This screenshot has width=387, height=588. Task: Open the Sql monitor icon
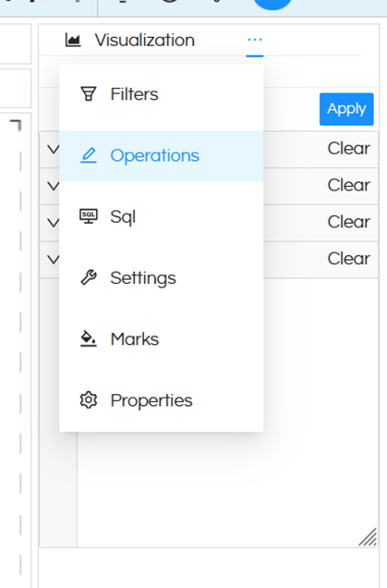tap(89, 216)
